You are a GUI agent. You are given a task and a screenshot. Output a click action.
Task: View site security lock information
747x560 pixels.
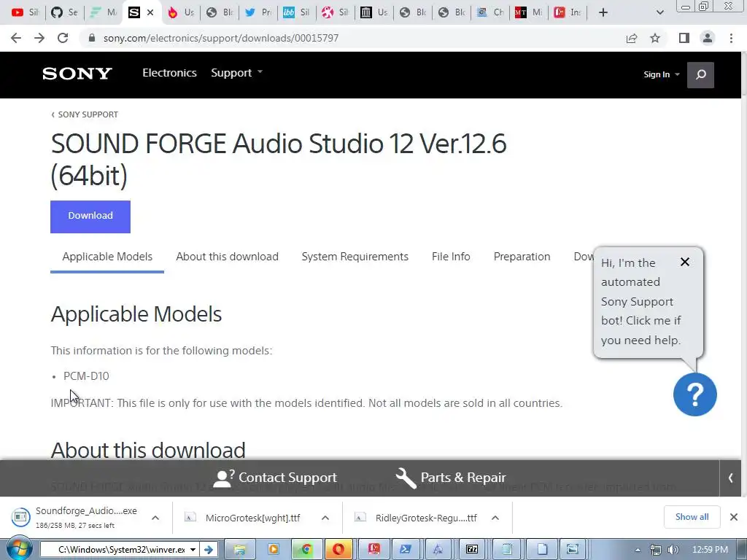tap(92, 38)
